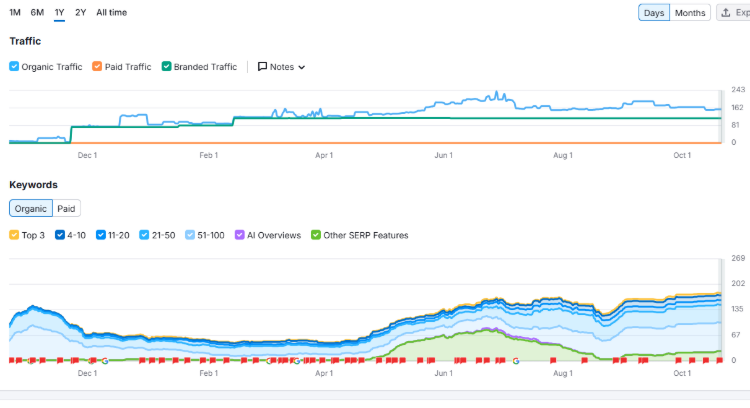This screenshot has width=750, height=408.
Task: Click the 135 axis value
Action: (x=737, y=309)
